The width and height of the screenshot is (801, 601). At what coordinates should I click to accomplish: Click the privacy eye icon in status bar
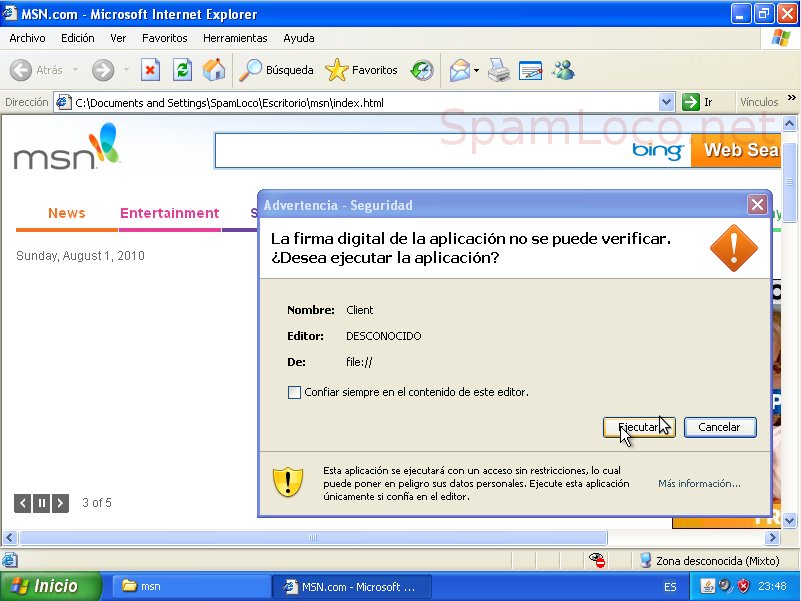click(597, 560)
